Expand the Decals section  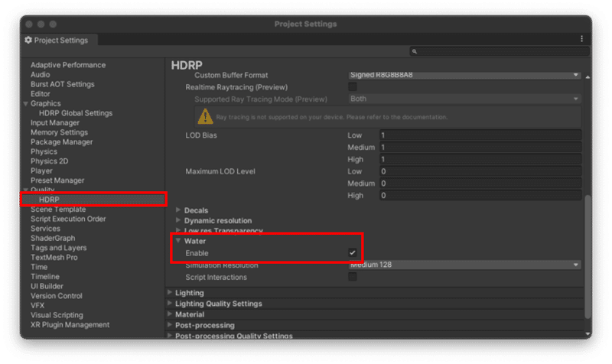[x=178, y=210]
